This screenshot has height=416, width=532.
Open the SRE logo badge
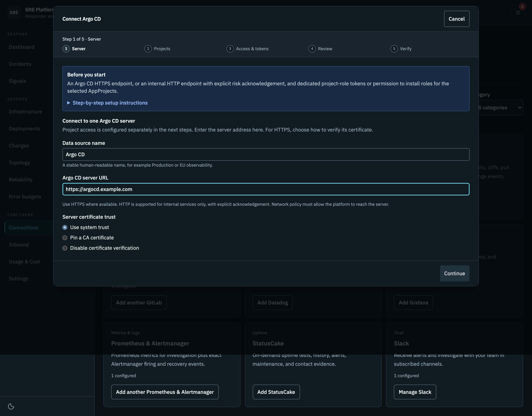(x=14, y=12)
